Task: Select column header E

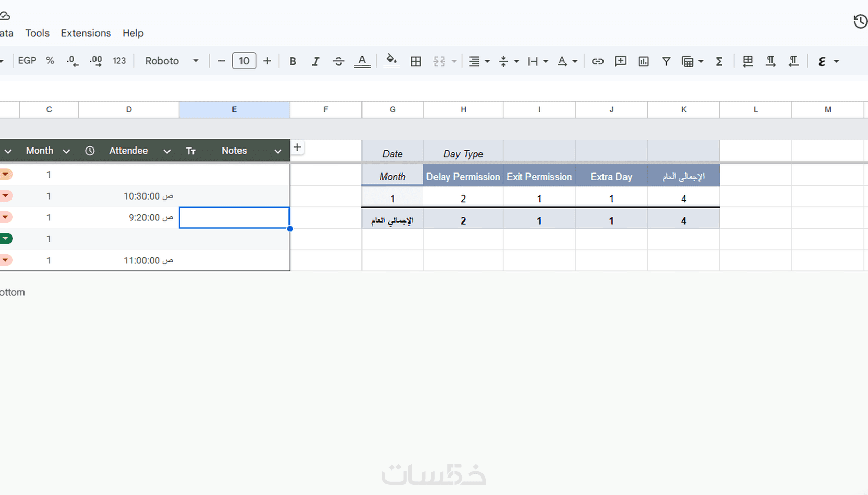Action: [234, 109]
